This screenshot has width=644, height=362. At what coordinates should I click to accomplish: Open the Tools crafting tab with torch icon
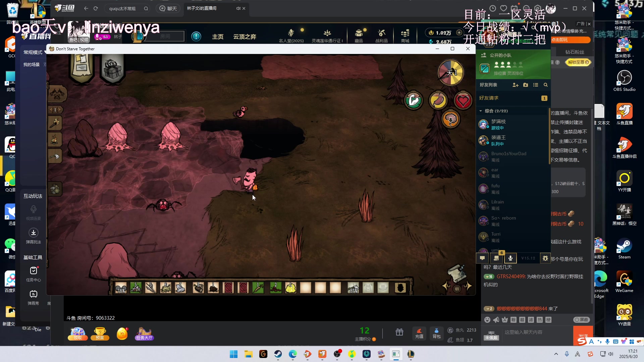click(x=55, y=123)
